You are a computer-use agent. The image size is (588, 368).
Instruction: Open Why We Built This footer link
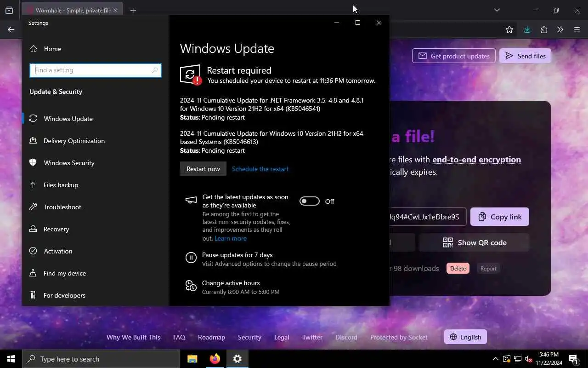133,337
